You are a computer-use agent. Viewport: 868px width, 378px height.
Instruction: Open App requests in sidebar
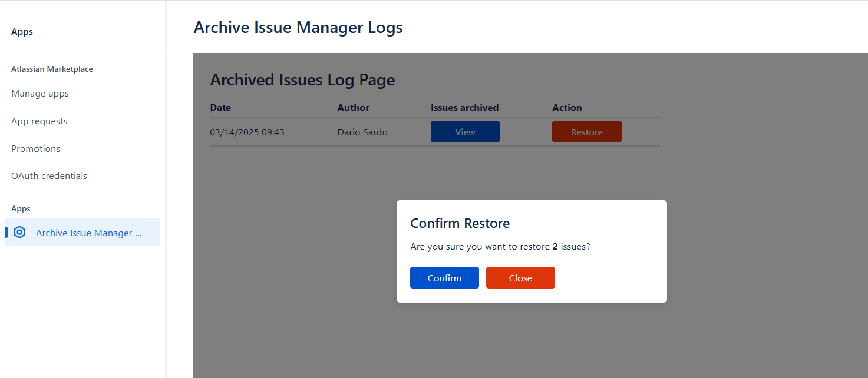click(39, 121)
